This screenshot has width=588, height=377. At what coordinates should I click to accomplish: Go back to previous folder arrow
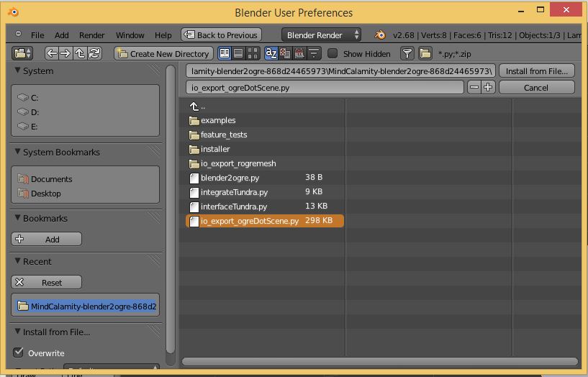[x=52, y=53]
